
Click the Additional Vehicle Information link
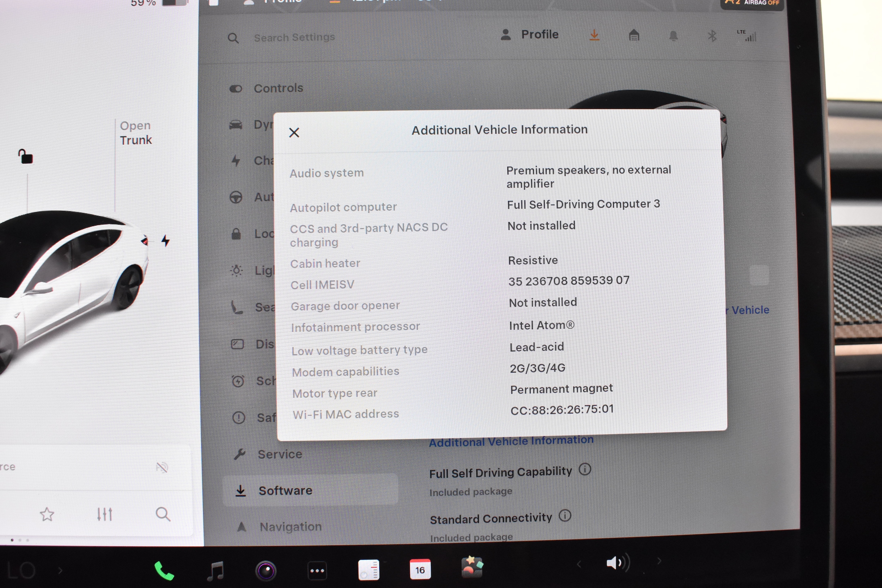pos(511,441)
